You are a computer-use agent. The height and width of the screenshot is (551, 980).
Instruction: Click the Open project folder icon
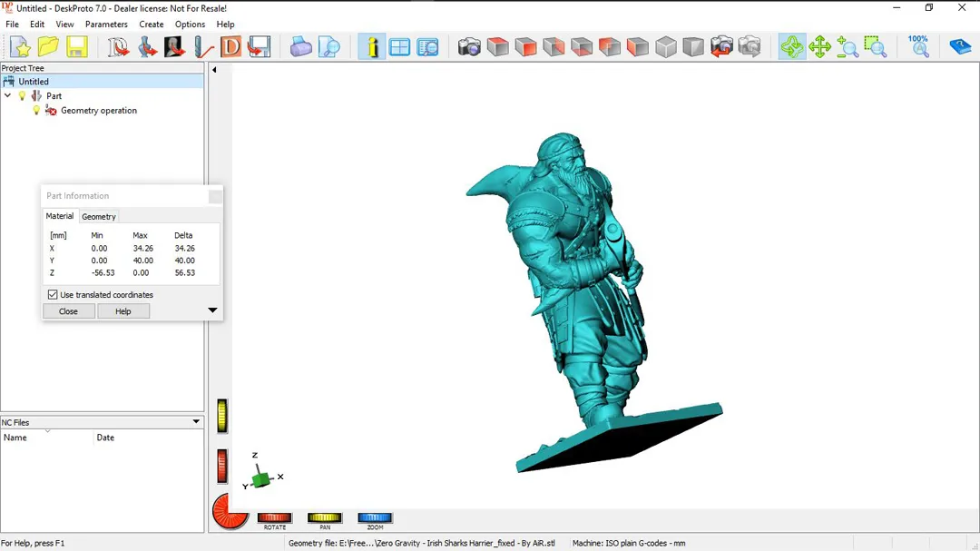coord(48,47)
